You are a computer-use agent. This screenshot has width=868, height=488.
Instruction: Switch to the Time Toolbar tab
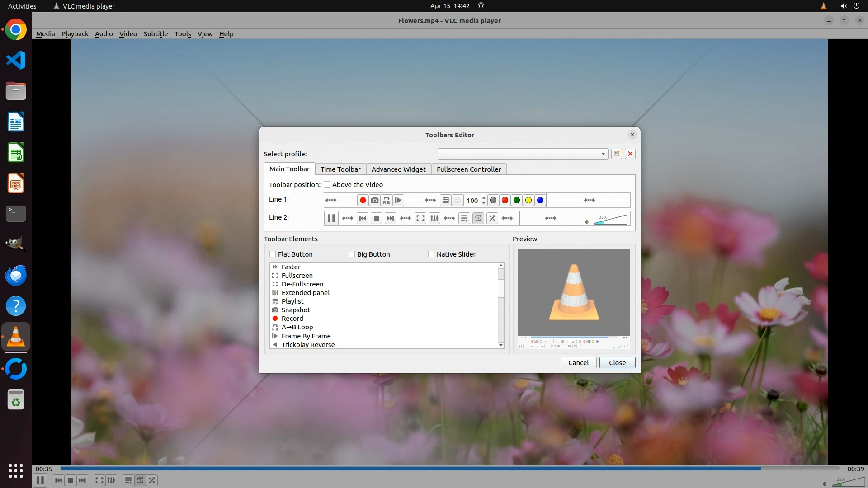point(340,169)
